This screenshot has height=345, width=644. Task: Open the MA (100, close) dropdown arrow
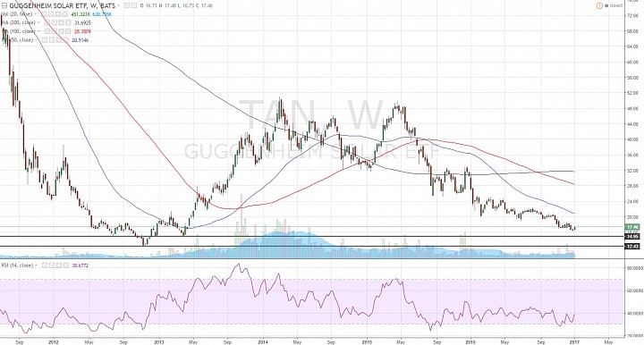(38, 31)
